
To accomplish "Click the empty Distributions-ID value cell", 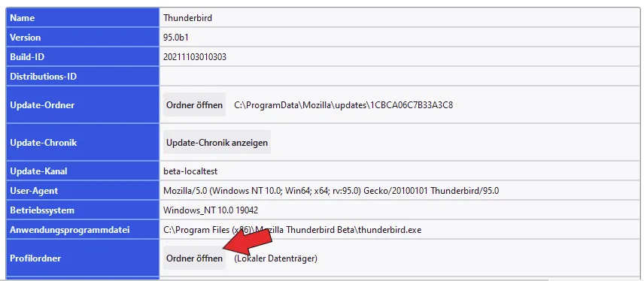I will pyautogui.click(x=399, y=77).
